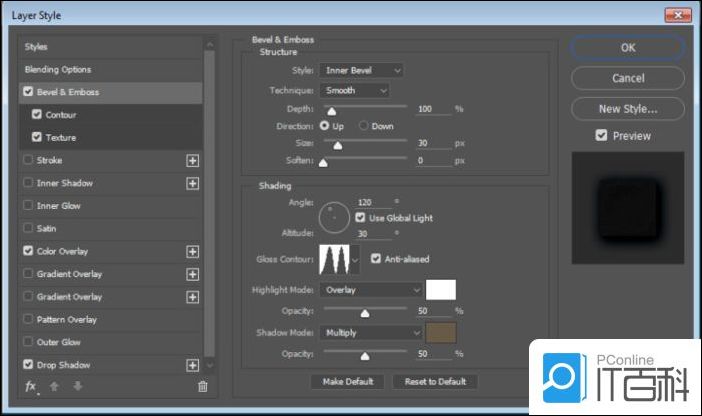Click the New Style... button
This screenshot has height=416, width=702.
(x=627, y=108)
